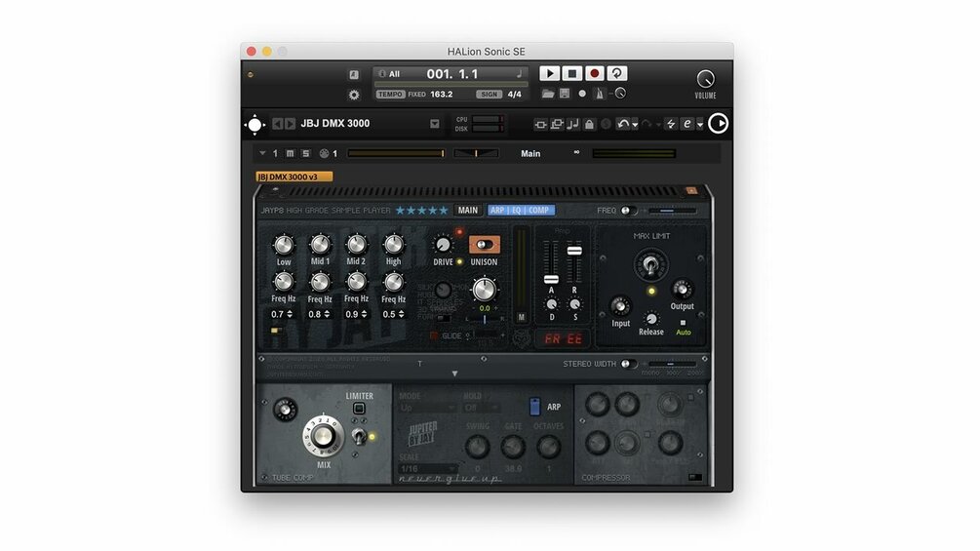The image size is (980, 551).
Task: Click the Mid 1 EQ knob
Action: click(321, 245)
